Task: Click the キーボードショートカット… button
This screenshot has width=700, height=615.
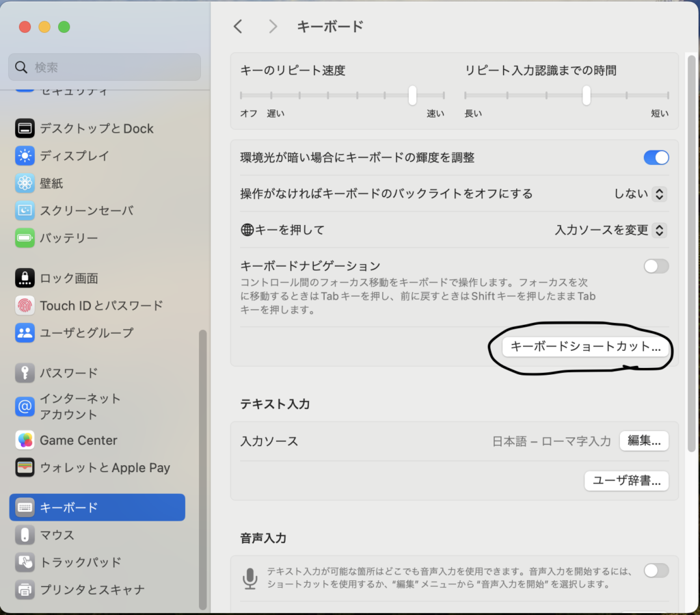Action: click(x=585, y=347)
